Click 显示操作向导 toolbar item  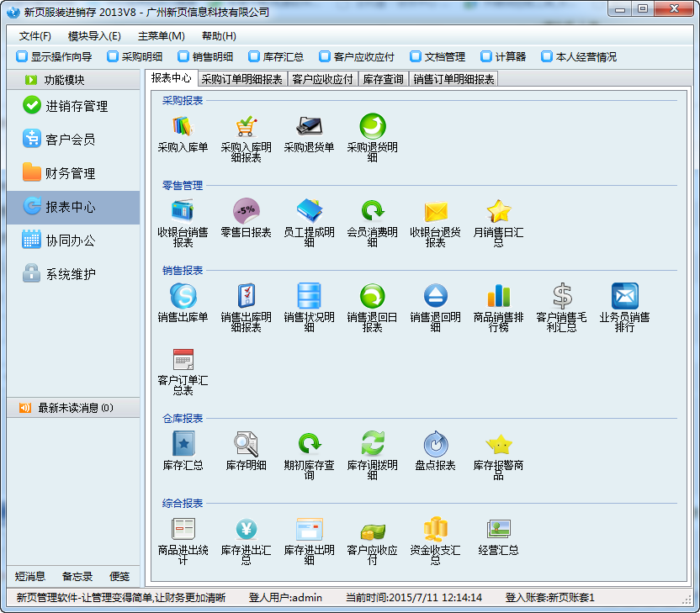[54, 56]
